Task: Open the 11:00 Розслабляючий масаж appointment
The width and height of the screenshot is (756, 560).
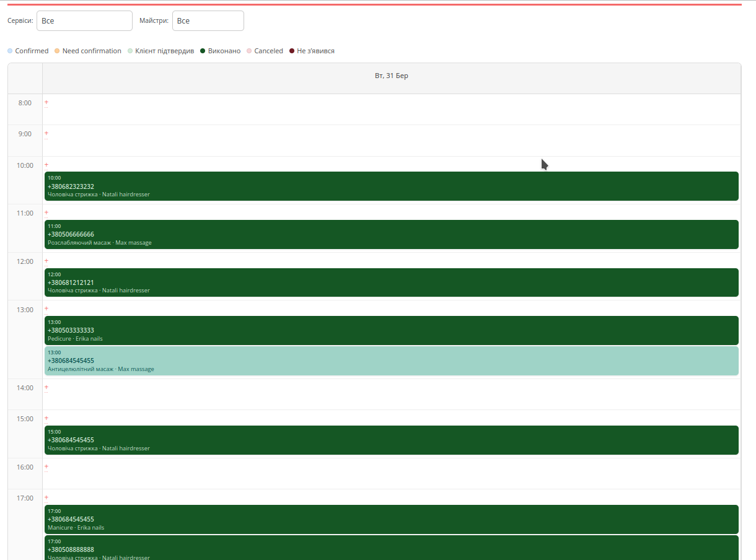Action: click(x=391, y=234)
